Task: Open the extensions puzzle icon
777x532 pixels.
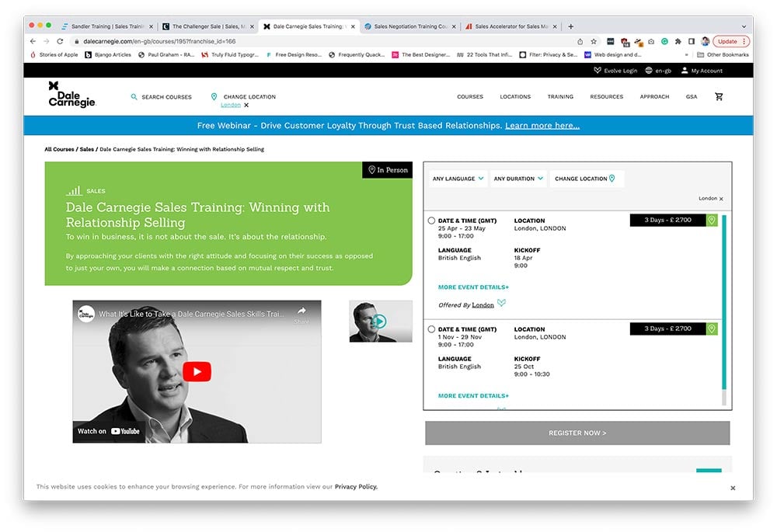Action: coord(678,42)
